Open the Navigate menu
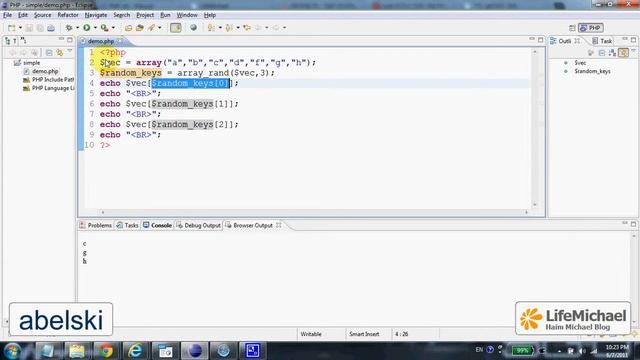 (x=96, y=15)
